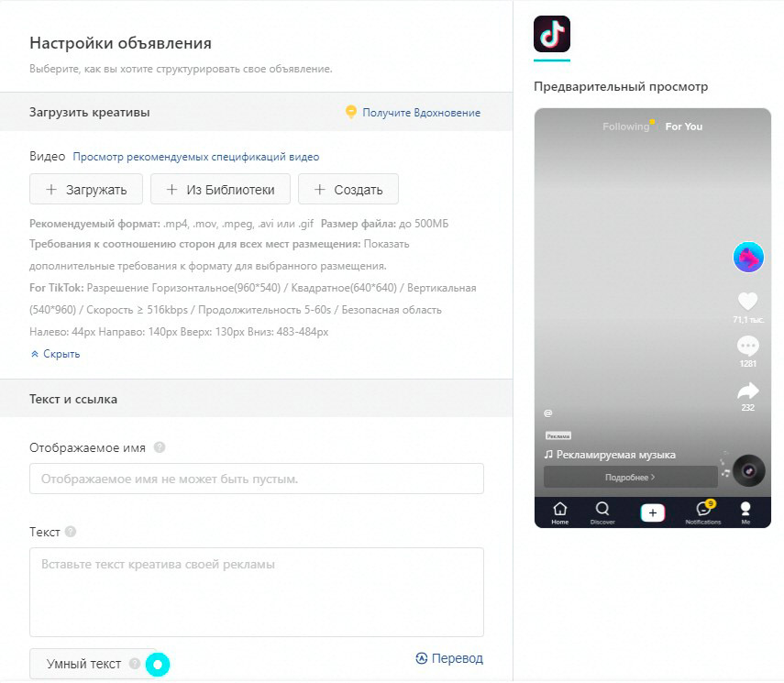Switch to Following tab in preview

[625, 127]
